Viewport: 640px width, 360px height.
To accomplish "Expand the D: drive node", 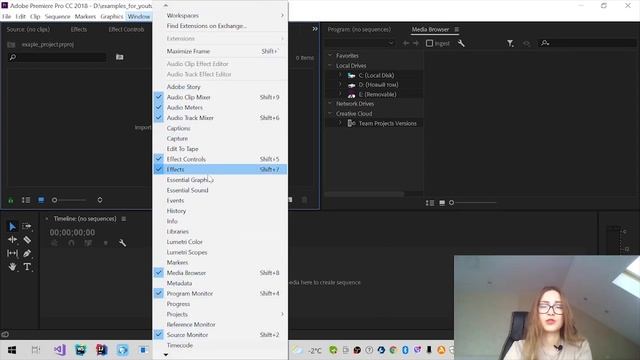I will pos(340,85).
